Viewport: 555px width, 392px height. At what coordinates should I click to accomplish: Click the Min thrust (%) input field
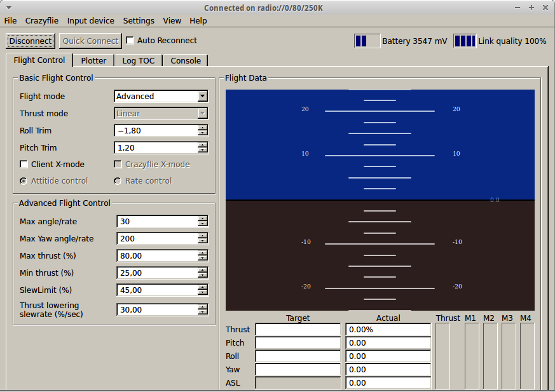coord(156,273)
